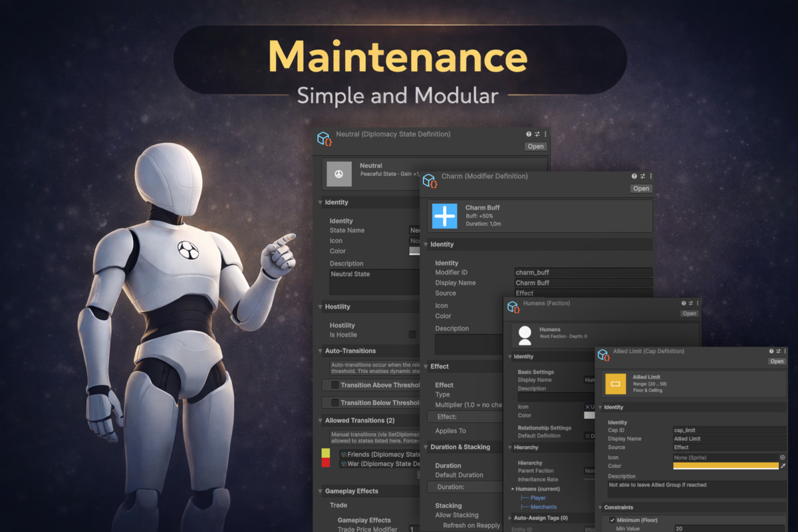
Task: Open help icon in Charm inspector header
Action: [x=634, y=176]
